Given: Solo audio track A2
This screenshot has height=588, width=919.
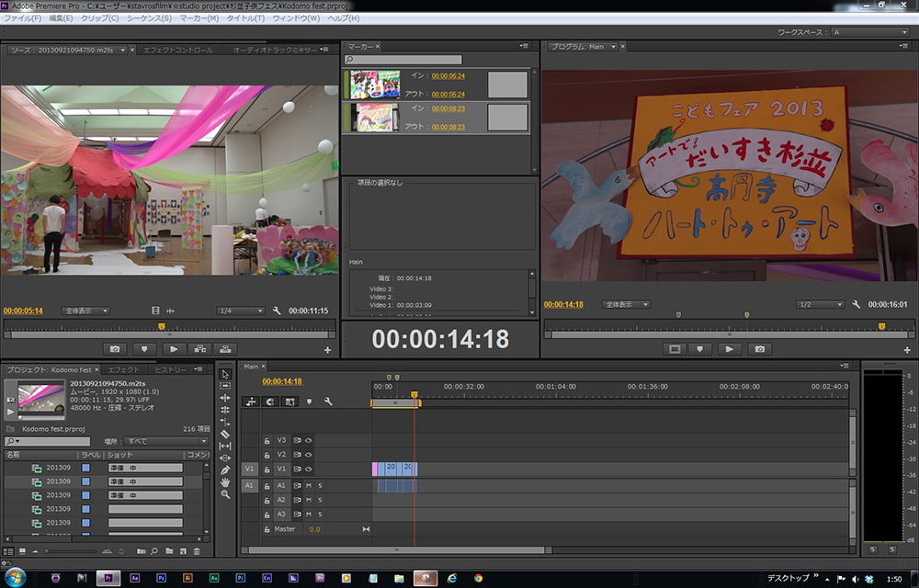Looking at the screenshot, I should pyautogui.click(x=320, y=500).
